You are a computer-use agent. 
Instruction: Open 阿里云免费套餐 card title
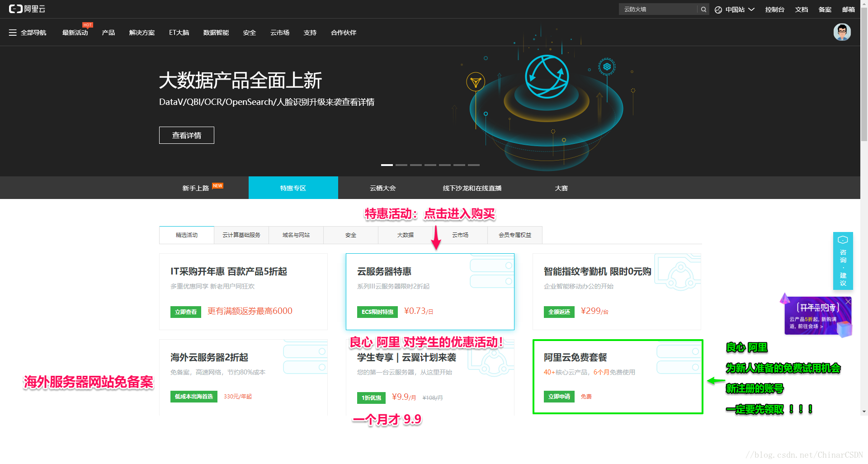click(576, 357)
